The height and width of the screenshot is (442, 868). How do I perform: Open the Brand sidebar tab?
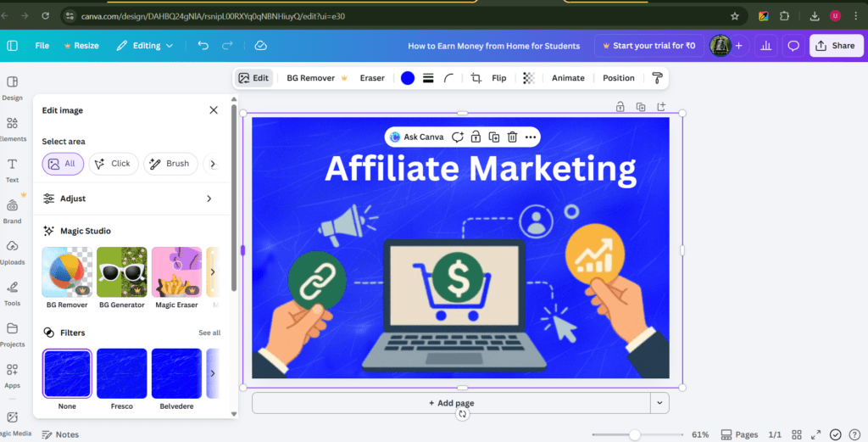pos(12,211)
